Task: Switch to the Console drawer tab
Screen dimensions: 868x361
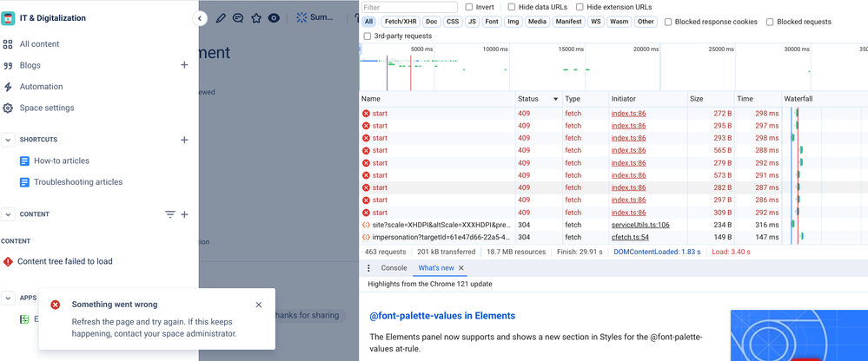Action: (x=394, y=267)
